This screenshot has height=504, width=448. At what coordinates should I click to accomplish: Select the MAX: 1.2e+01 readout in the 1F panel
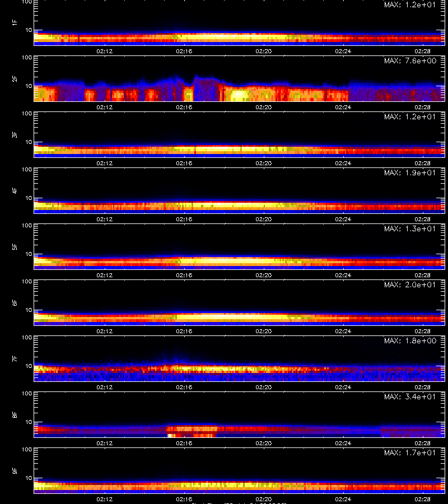pos(410,4)
